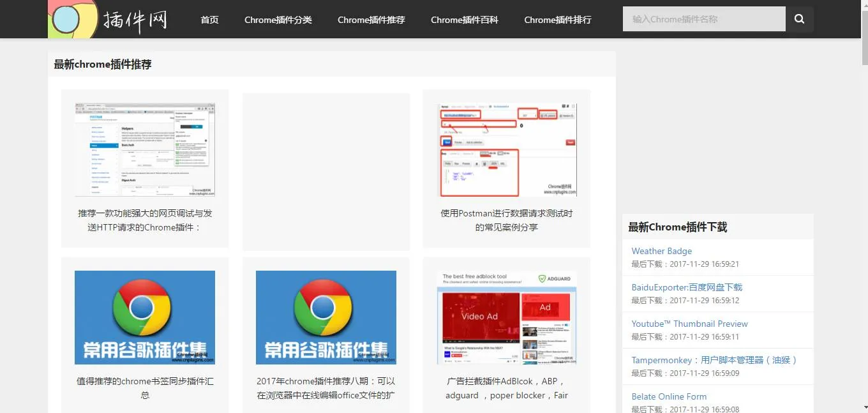Open the Adguard Video Ad thumbnail
This screenshot has width=868, height=413.
[507, 317]
